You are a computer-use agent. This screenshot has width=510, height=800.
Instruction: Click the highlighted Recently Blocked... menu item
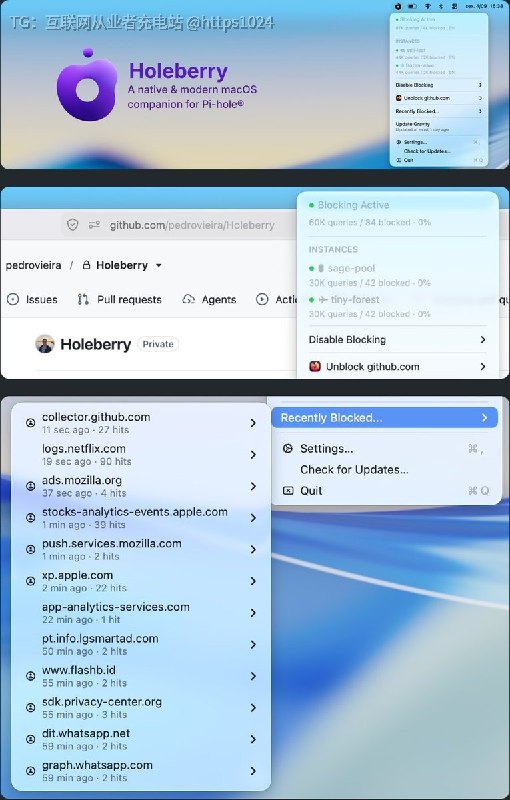[385, 418]
